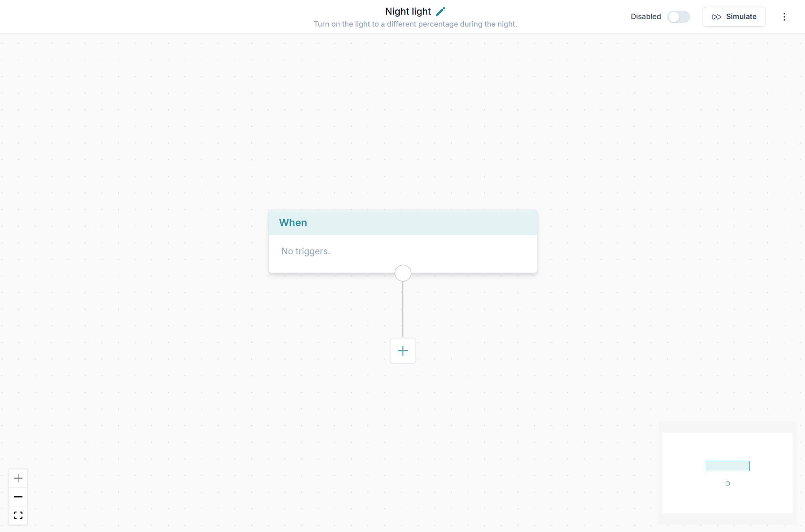The image size is (805, 532).
Task: Click the fast-forward icon inside Simulate
Action: 716,17
